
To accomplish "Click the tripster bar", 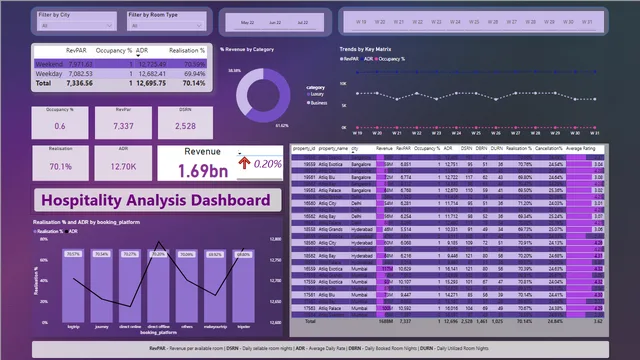I will coord(243,286).
